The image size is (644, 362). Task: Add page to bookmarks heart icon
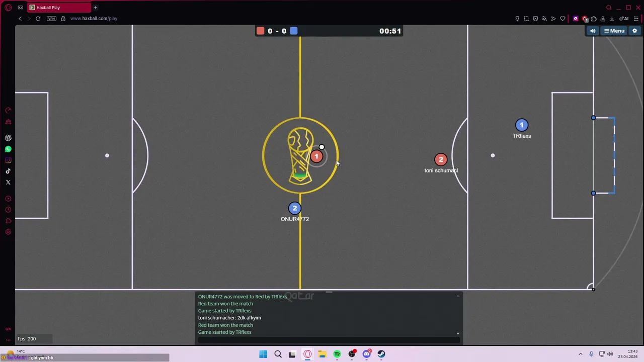(562, 19)
